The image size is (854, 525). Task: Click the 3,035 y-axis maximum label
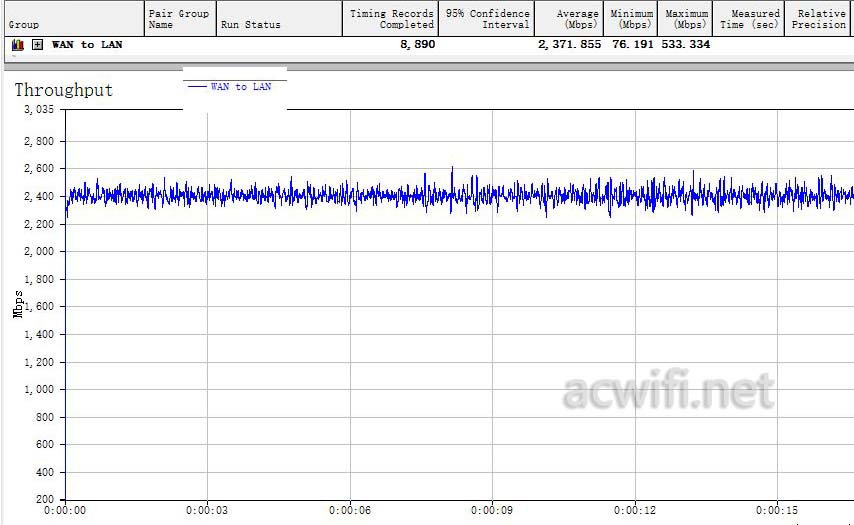pyautogui.click(x=39, y=109)
